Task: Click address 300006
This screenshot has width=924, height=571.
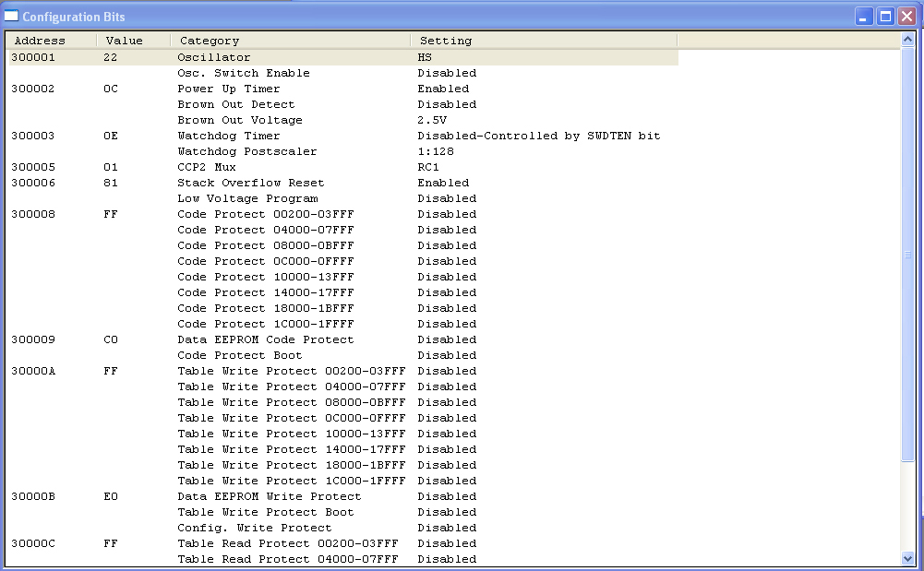Action: point(33,183)
